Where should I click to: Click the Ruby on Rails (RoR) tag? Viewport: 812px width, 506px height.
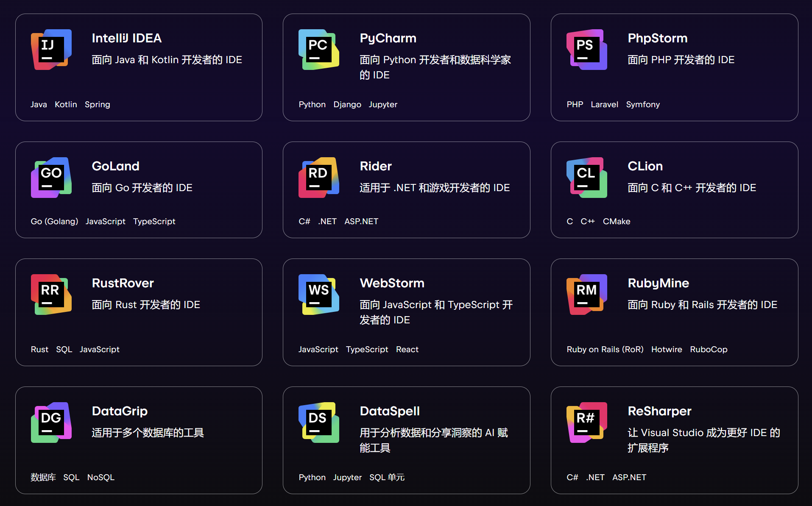605,350
